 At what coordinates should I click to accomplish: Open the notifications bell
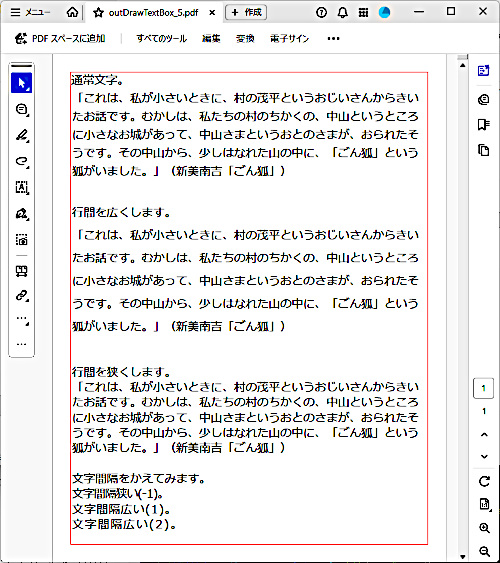point(342,13)
